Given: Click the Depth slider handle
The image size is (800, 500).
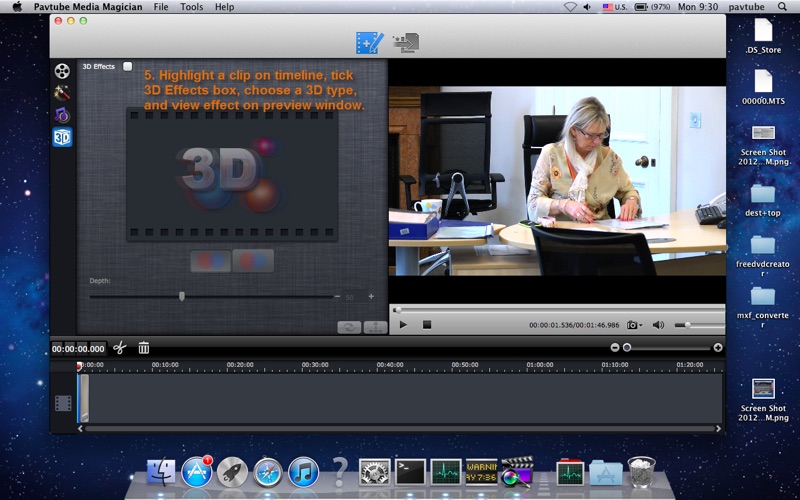Looking at the screenshot, I should point(182,296).
